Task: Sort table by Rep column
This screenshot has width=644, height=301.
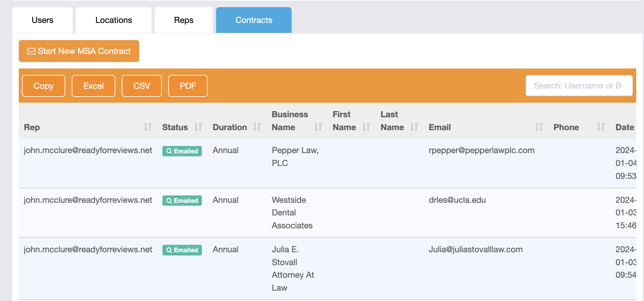Action: point(148,127)
